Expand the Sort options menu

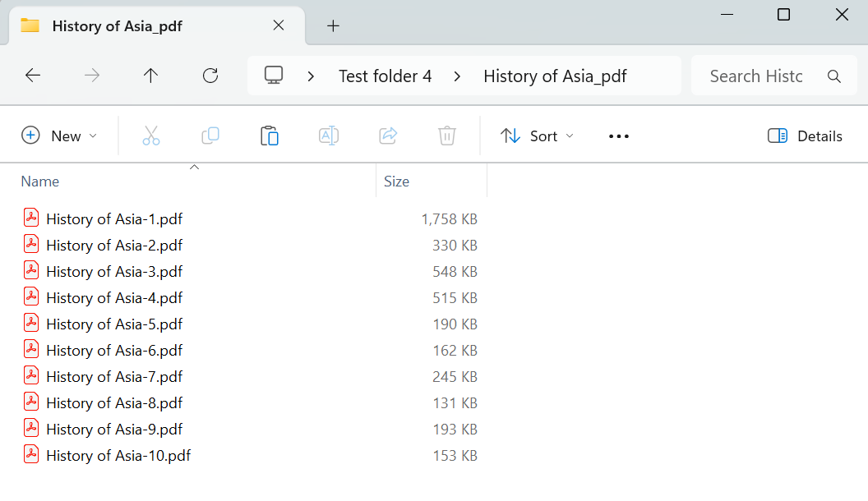538,136
